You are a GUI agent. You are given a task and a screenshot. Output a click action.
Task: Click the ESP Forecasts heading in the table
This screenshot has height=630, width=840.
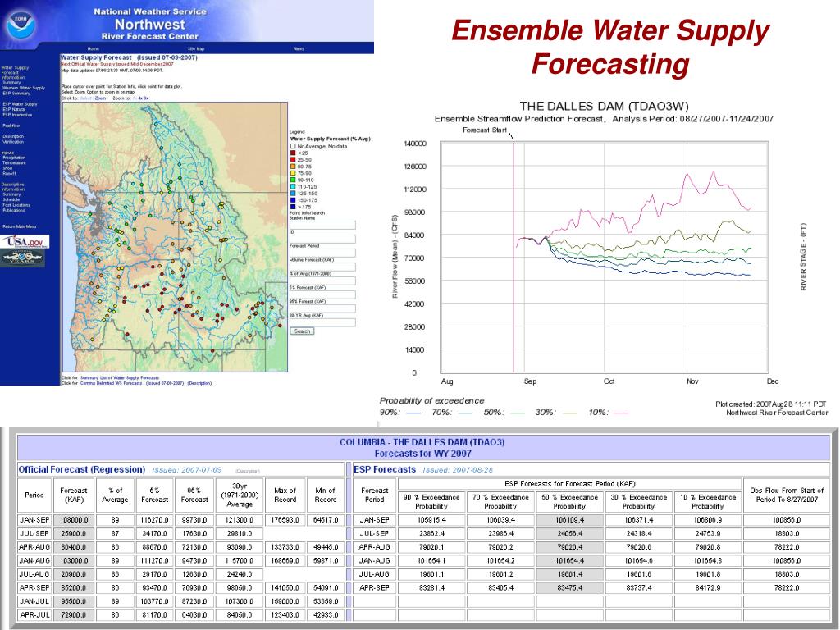[x=385, y=469]
